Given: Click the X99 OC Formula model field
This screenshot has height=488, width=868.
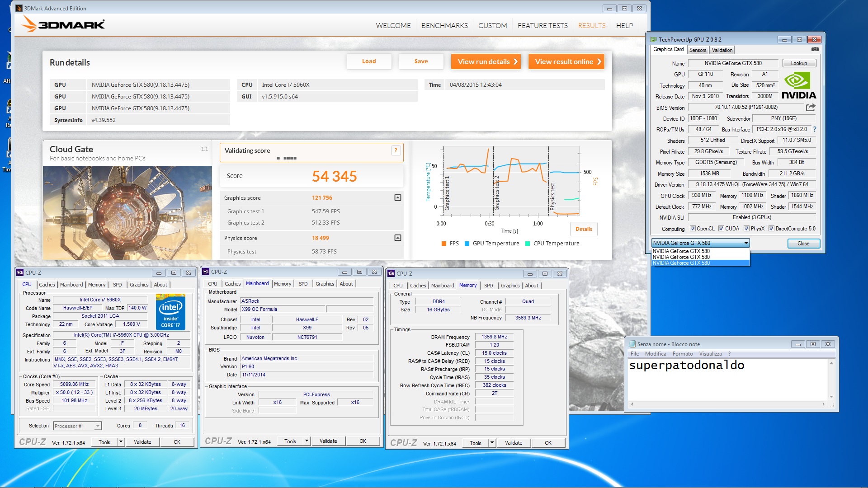Looking at the screenshot, I should coord(282,310).
